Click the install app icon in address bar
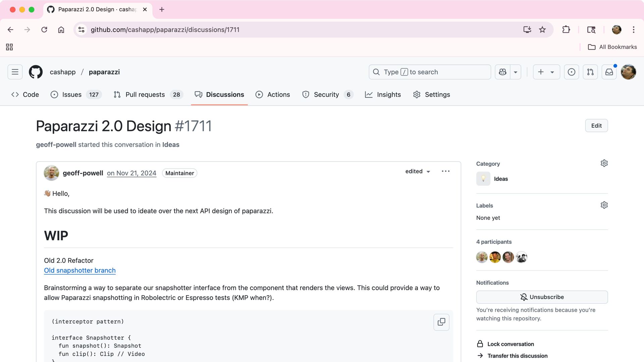Image resolution: width=644 pixels, height=362 pixels. [527, 29]
